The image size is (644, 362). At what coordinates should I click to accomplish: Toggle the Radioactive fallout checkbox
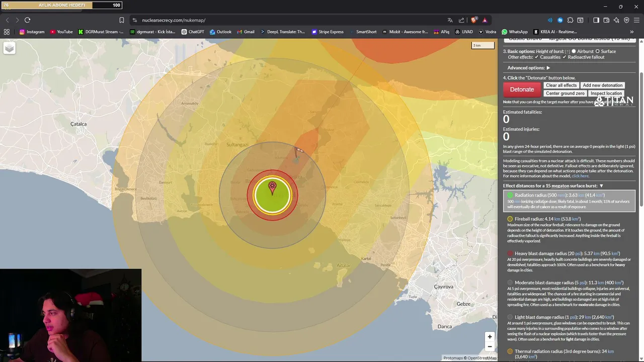coord(564,57)
